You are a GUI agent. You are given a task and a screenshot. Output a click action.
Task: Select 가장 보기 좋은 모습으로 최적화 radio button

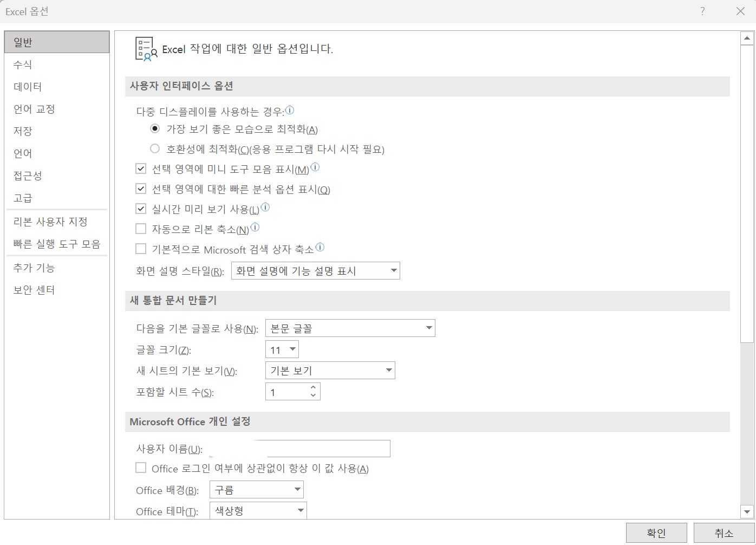click(x=155, y=129)
